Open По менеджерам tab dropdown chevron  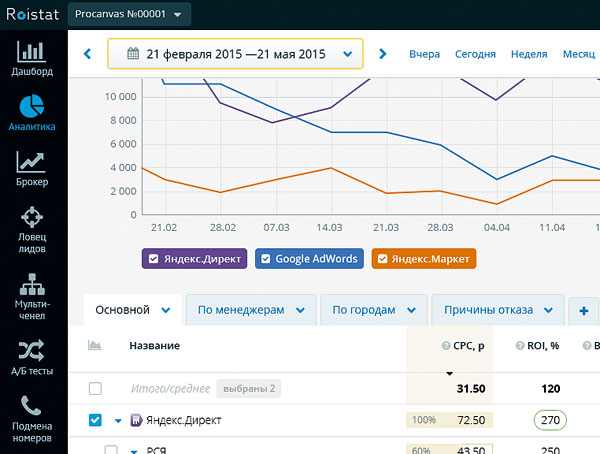(x=300, y=310)
